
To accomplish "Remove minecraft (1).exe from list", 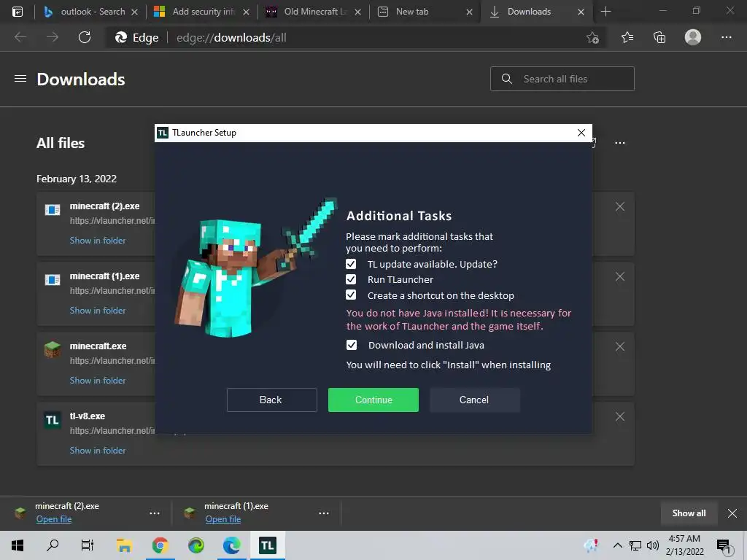I will 619,276.
